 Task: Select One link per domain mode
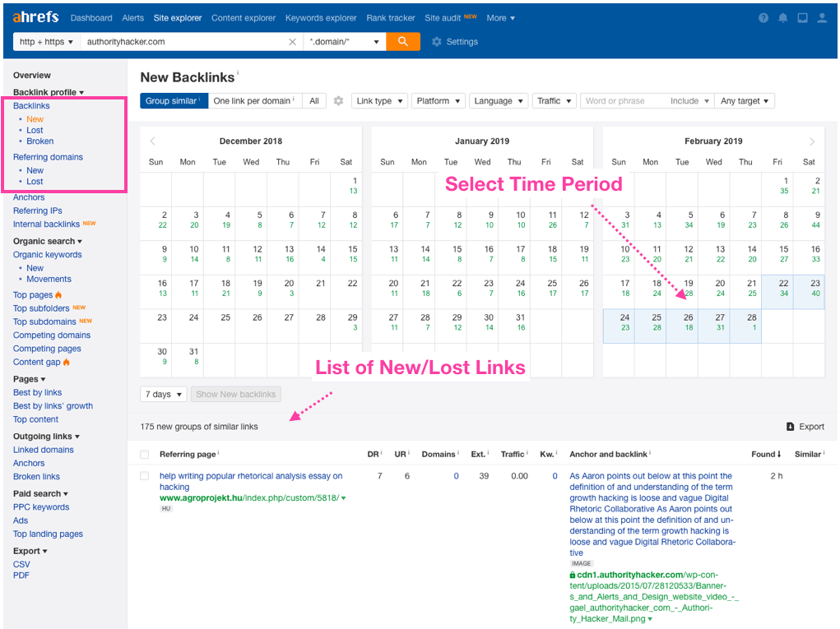pyautogui.click(x=254, y=100)
